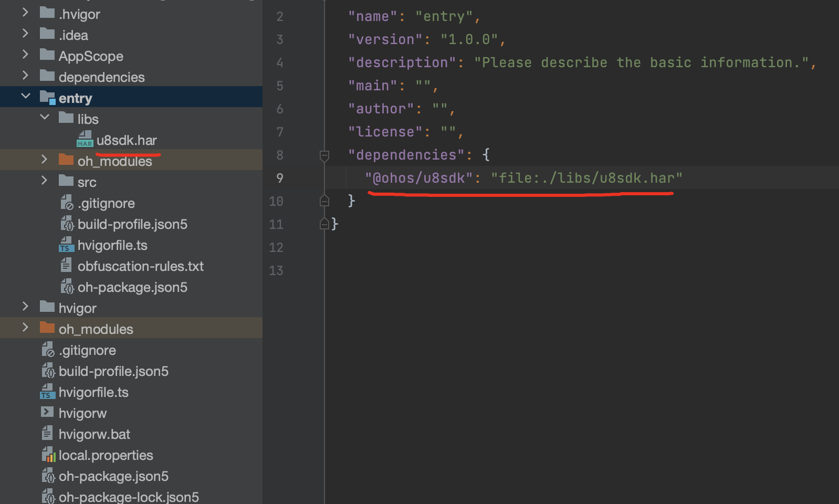Click the root build-profile.json5 file icon
This screenshot has width=839, height=504.
tap(48, 370)
